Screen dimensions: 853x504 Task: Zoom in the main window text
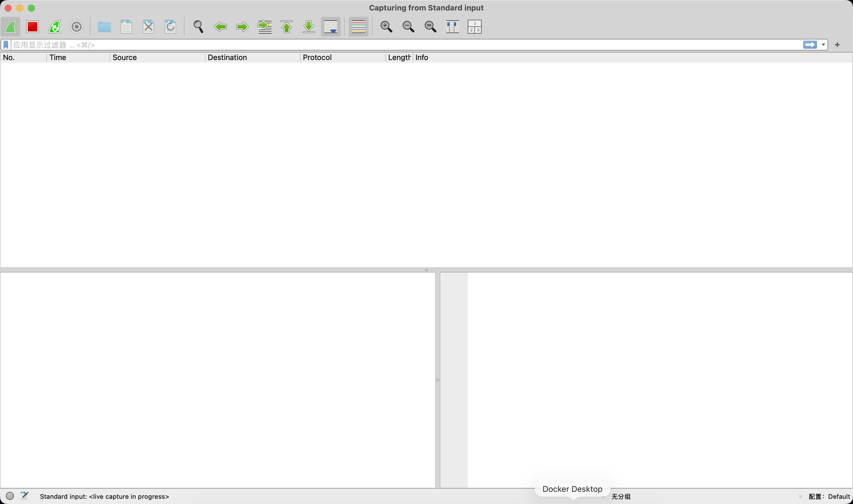(386, 26)
